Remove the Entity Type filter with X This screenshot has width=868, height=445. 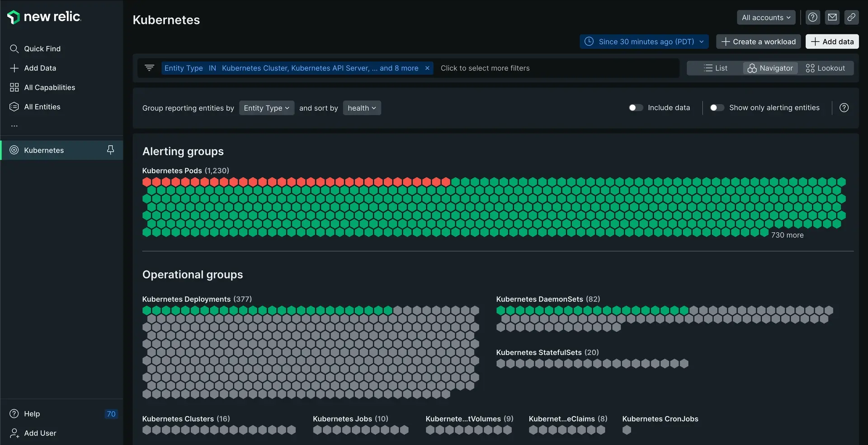pyautogui.click(x=427, y=68)
